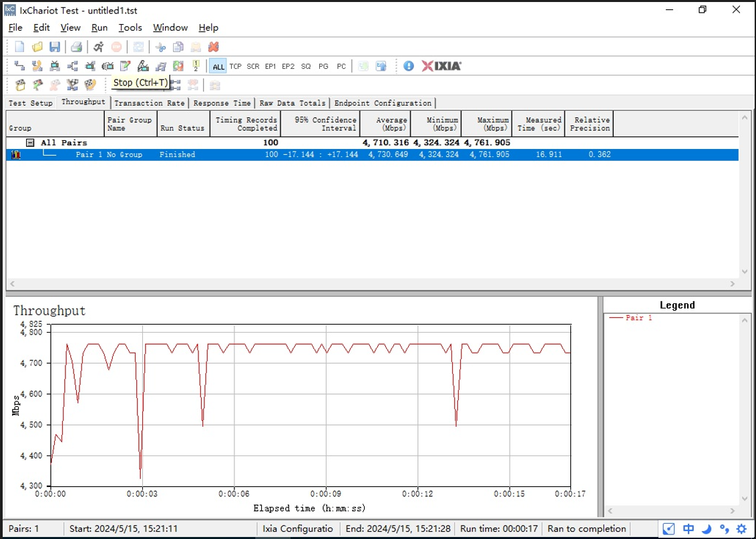Image resolution: width=756 pixels, height=539 pixels.
Task: Open the File menu
Action: tap(15, 27)
